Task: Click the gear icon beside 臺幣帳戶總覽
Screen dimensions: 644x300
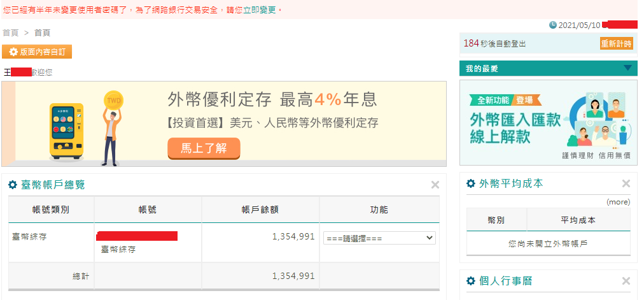Action: pos(13,185)
